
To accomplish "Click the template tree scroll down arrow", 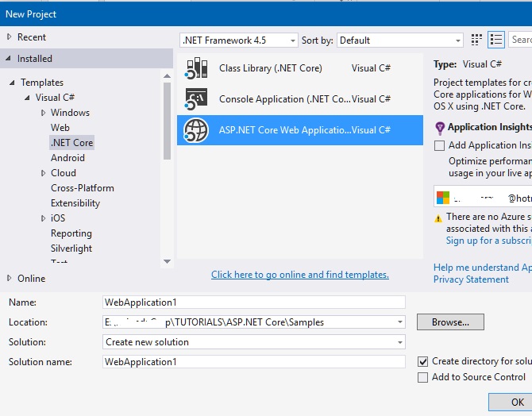I will 167,261.
